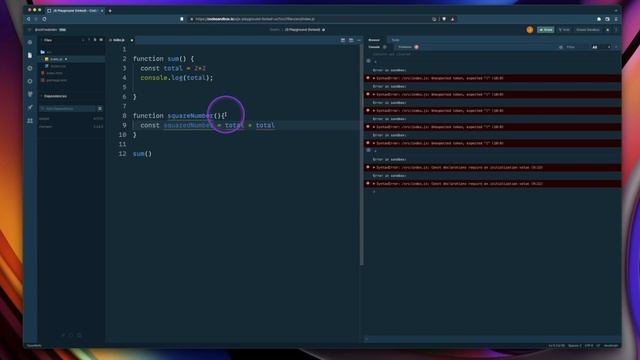
Task: Click the Fork button
Action: click(x=564, y=30)
